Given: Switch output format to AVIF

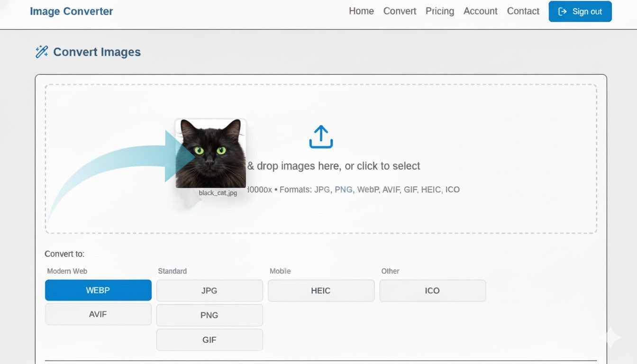Looking at the screenshot, I should 98,314.
